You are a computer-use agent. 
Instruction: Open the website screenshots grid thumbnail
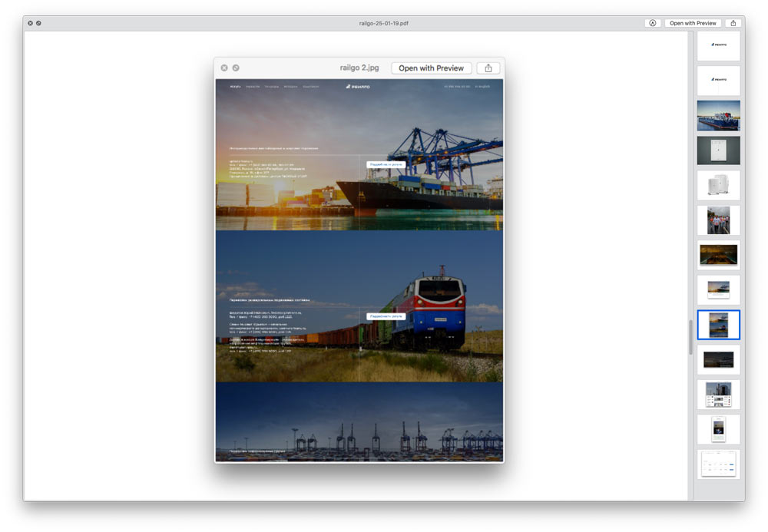tap(718, 394)
